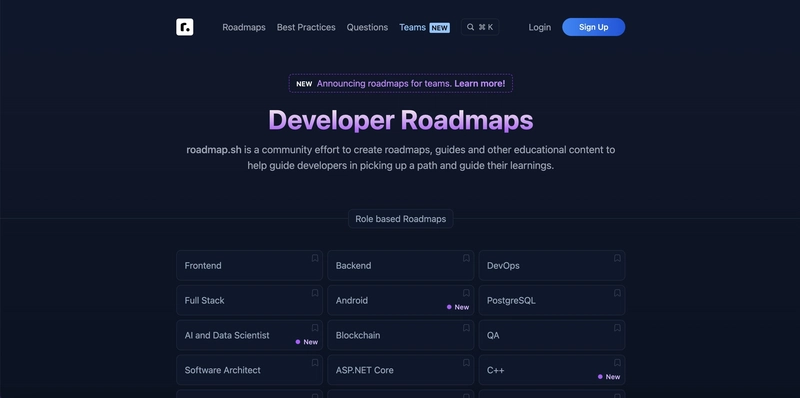800x398 pixels.
Task: Go to the Questions page
Action: (x=367, y=27)
